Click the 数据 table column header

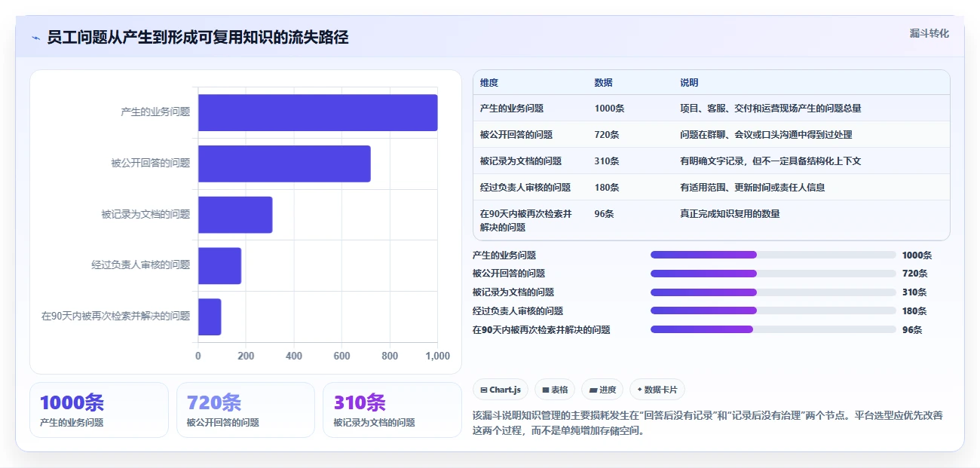pyautogui.click(x=604, y=83)
